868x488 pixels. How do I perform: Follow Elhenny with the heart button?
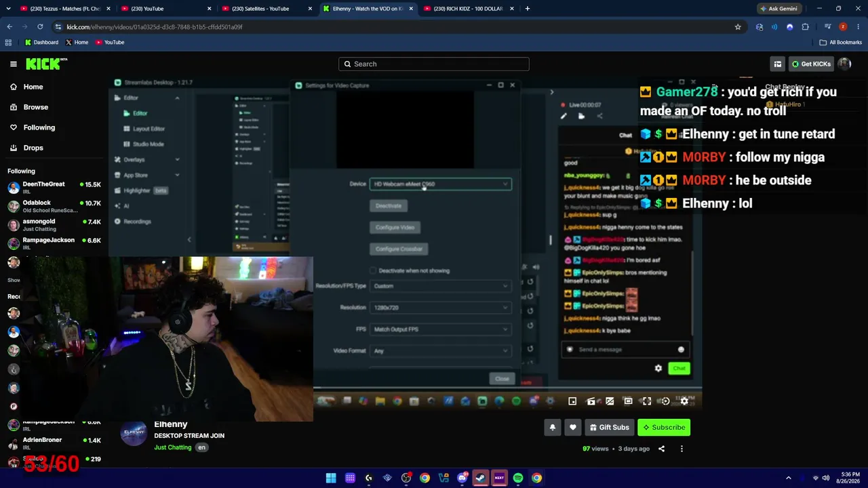[573, 428]
